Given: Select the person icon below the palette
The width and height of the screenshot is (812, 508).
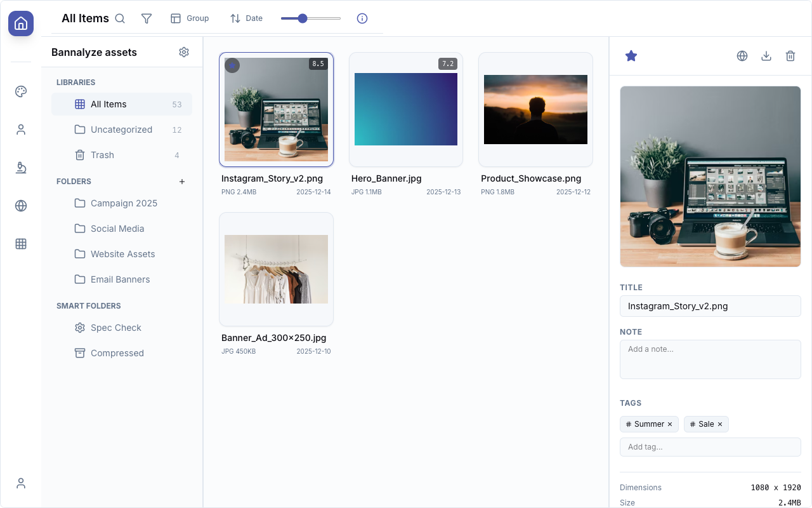Looking at the screenshot, I should tap(21, 130).
